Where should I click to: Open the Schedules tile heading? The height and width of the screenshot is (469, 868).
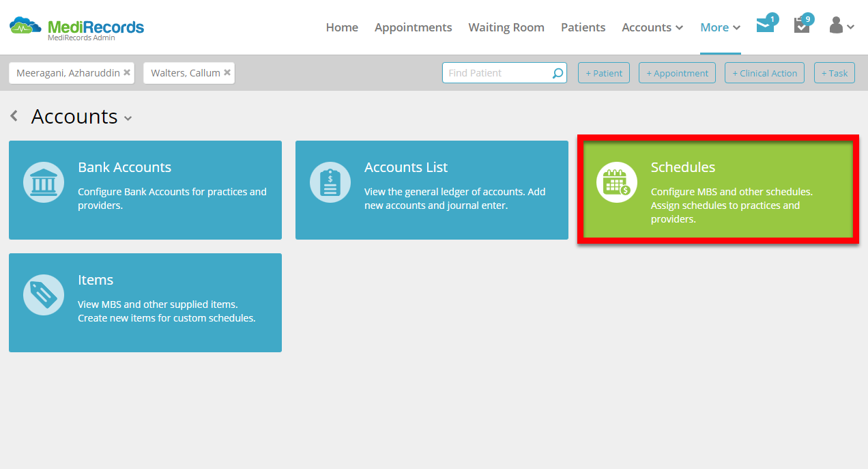tap(683, 167)
